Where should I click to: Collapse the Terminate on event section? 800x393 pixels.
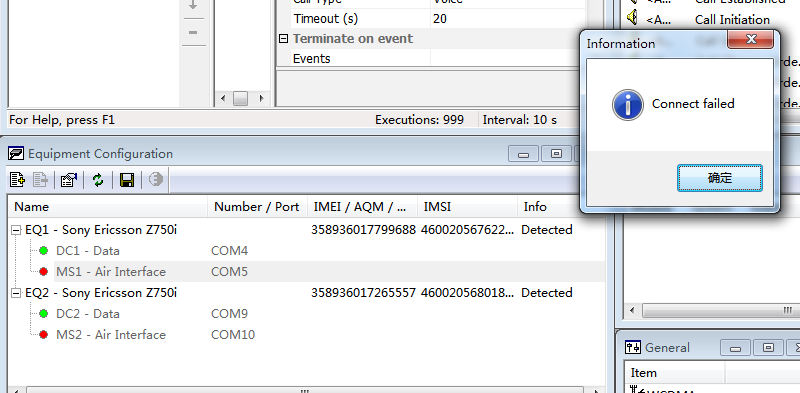(x=283, y=39)
